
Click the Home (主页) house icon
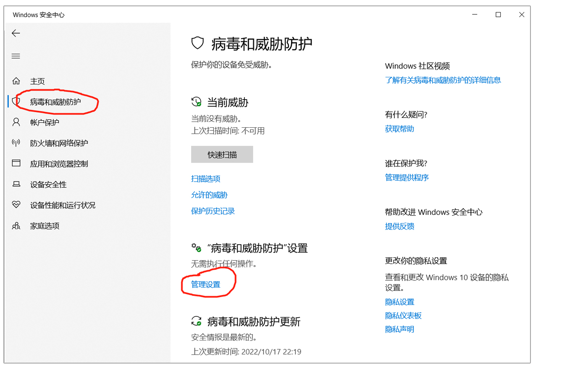coord(16,81)
